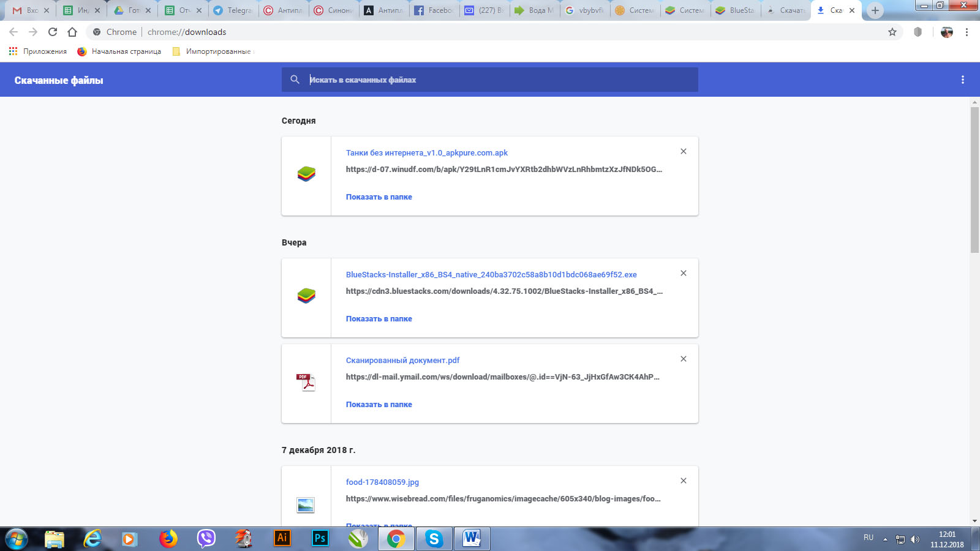This screenshot has height=551, width=980.
Task: Click the PDF file icon of scanned document
Action: pos(306,383)
